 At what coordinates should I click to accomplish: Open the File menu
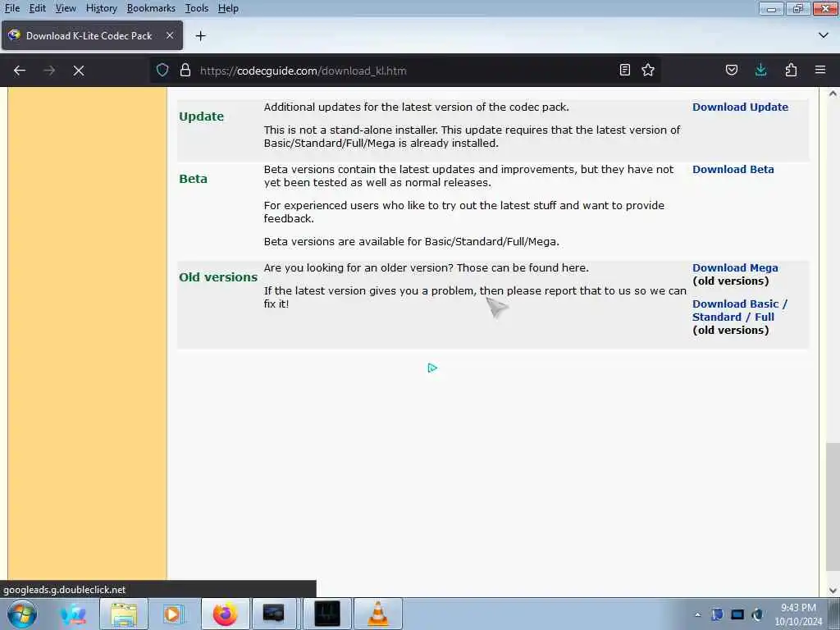click(x=11, y=8)
